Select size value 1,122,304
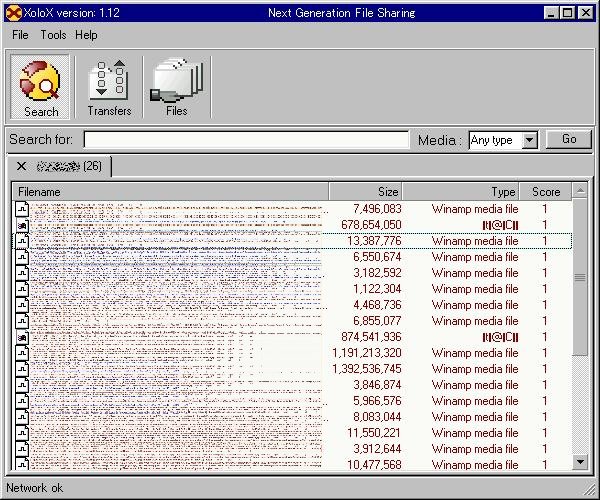 tap(377, 289)
